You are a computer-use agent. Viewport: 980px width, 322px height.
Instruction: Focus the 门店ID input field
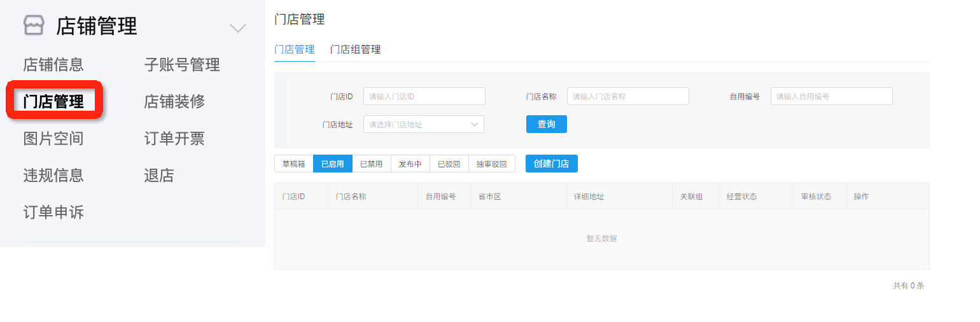point(424,96)
